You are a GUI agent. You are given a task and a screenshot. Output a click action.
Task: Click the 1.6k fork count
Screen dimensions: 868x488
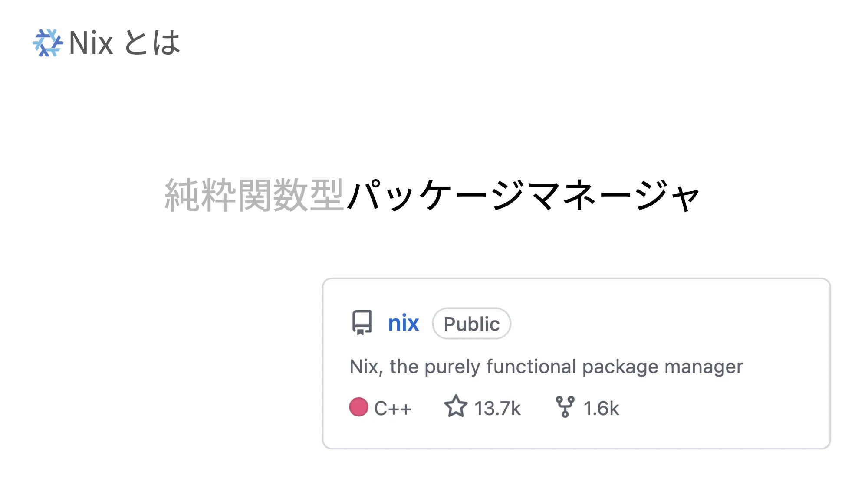click(x=601, y=407)
